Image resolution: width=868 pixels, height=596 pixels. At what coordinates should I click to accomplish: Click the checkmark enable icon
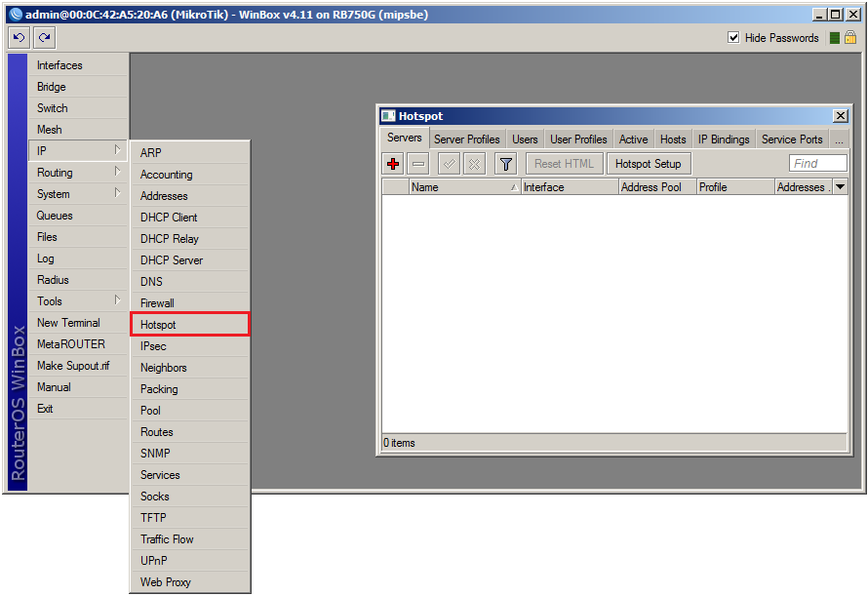point(450,164)
